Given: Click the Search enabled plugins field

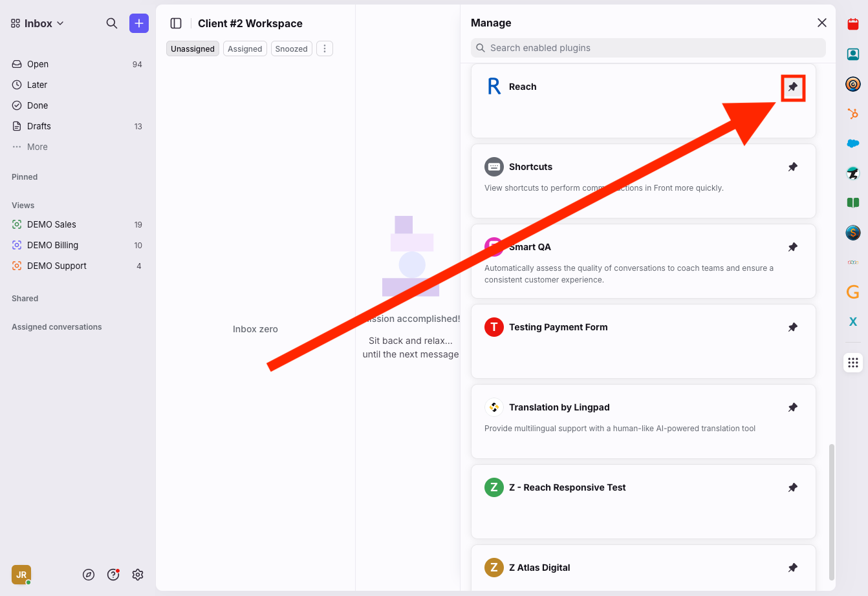Looking at the screenshot, I should coord(648,48).
